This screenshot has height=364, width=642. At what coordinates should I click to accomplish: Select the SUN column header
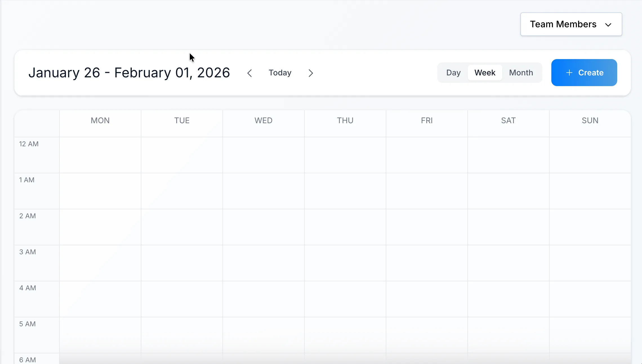pos(590,120)
